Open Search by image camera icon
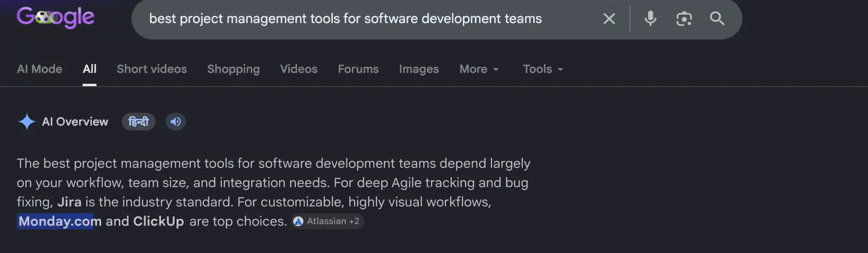 click(x=684, y=19)
